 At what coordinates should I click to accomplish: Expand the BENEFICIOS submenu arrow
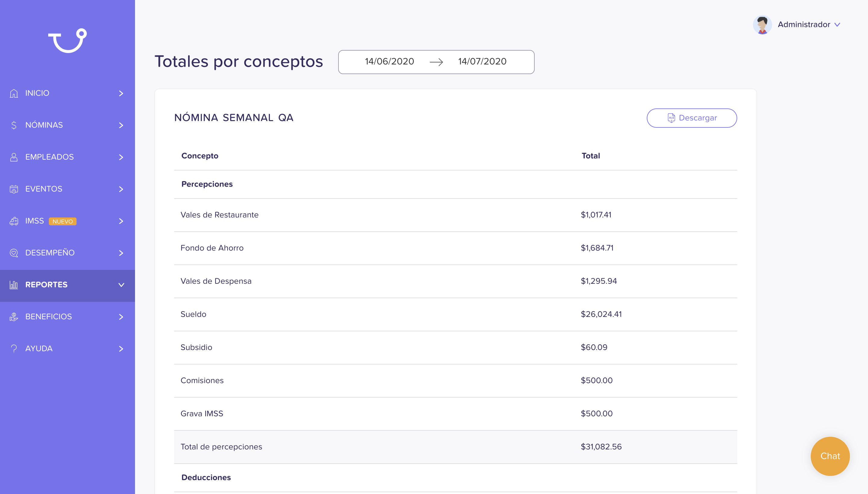[x=121, y=317]
